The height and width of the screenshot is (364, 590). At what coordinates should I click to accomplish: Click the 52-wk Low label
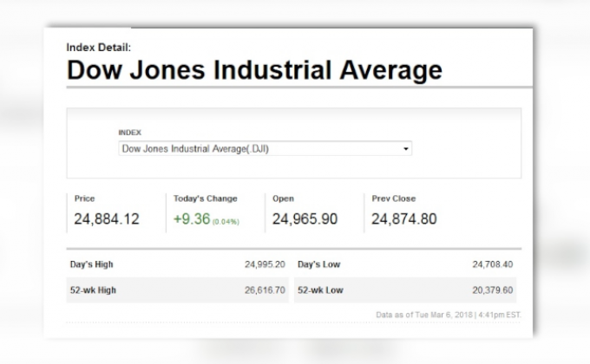[320, 289]
